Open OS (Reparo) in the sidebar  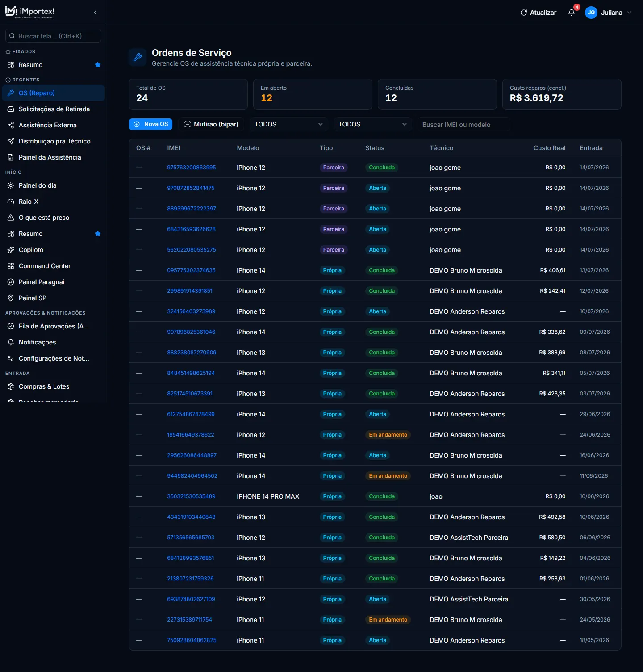coord(53,93)
